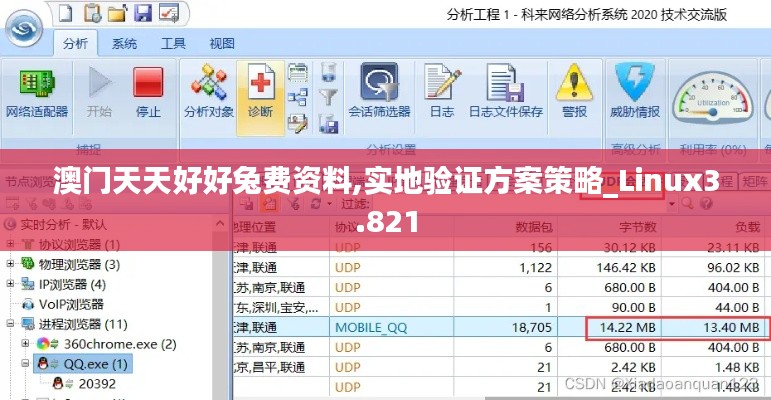Viewport: 771px width, 400px height.
Task: Collapse the 实时分析 - 默认 panel chevron
Action: [220, 224]
